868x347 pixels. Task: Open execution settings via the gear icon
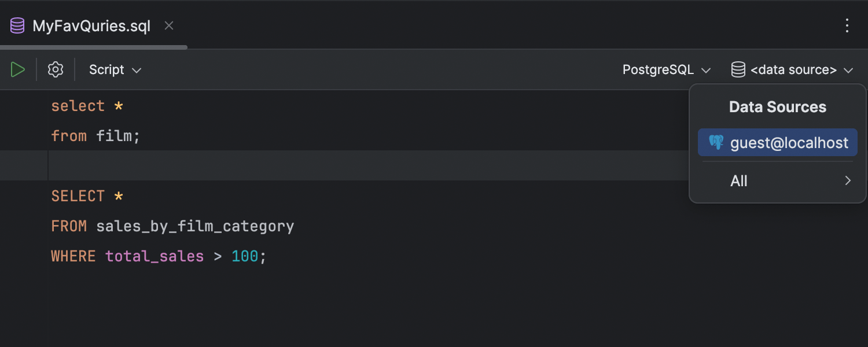(x=56, y=70)
